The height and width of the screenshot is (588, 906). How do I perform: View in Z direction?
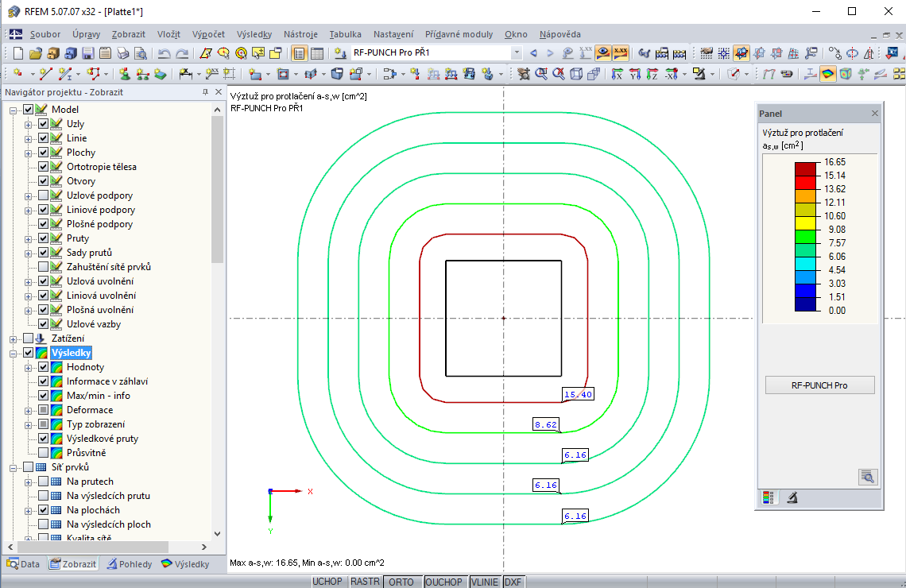click(x=652, y=74)
